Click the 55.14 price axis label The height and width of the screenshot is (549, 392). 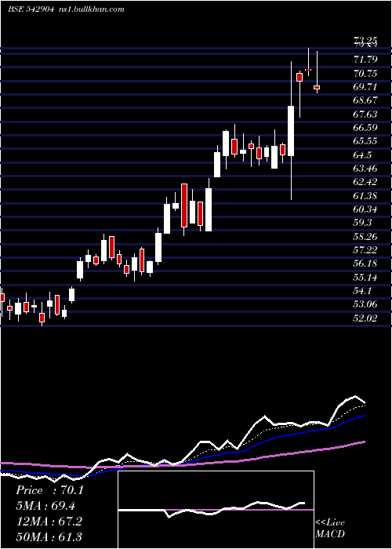coord(365,278)
